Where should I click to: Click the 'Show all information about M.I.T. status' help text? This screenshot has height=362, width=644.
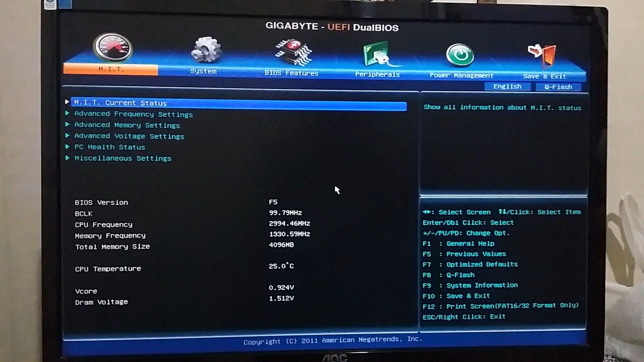(503, 107)
